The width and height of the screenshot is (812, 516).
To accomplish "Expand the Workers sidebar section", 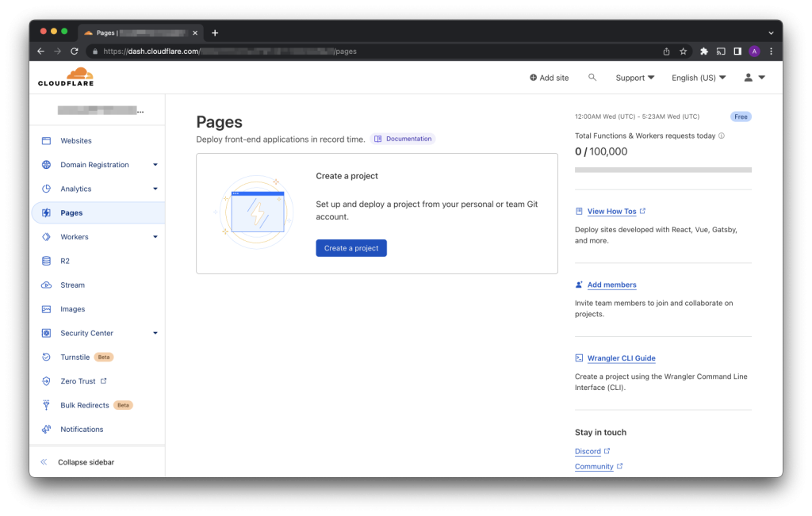I will (155, 237).
